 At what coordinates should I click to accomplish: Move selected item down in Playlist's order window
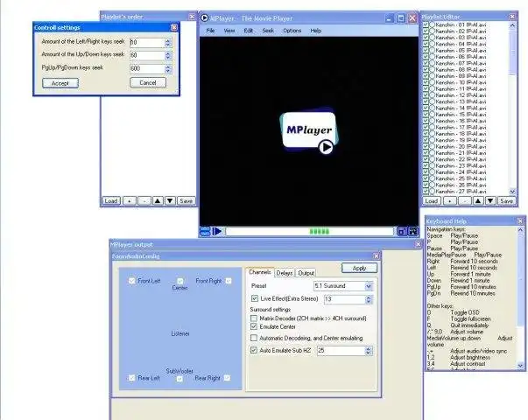pos(170,201)
